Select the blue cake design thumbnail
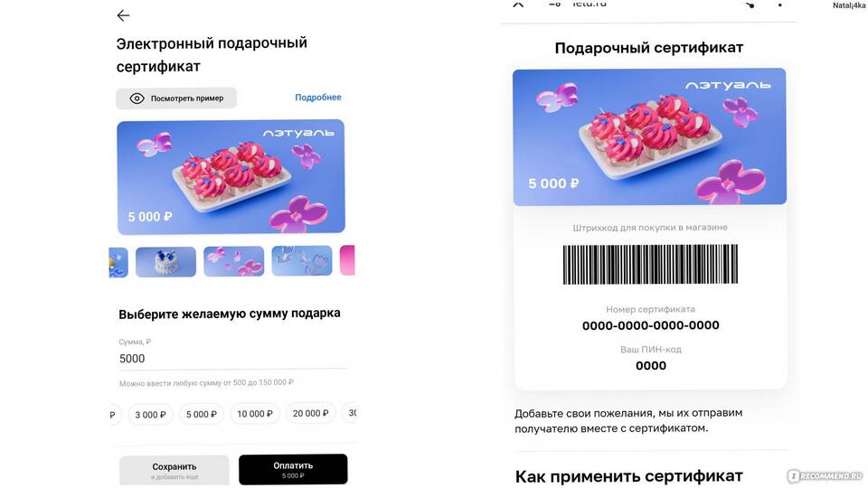 165,262
